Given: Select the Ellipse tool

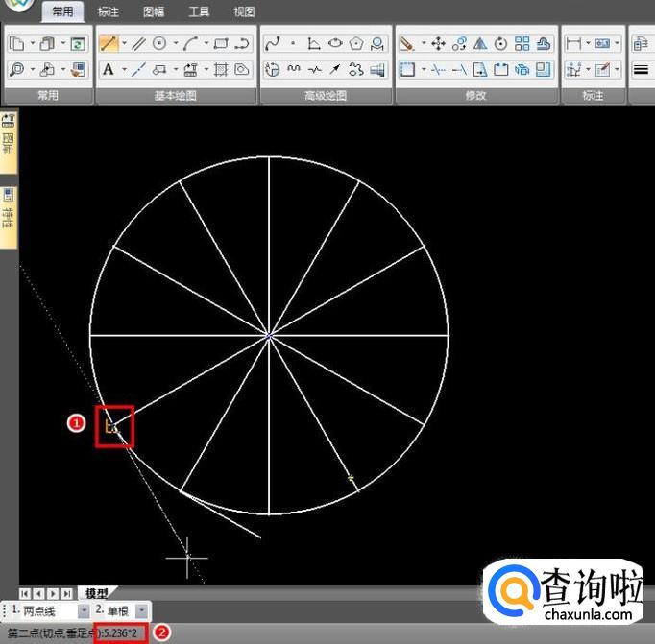Looking at the screenshot, I should click(x=335, y=44).
